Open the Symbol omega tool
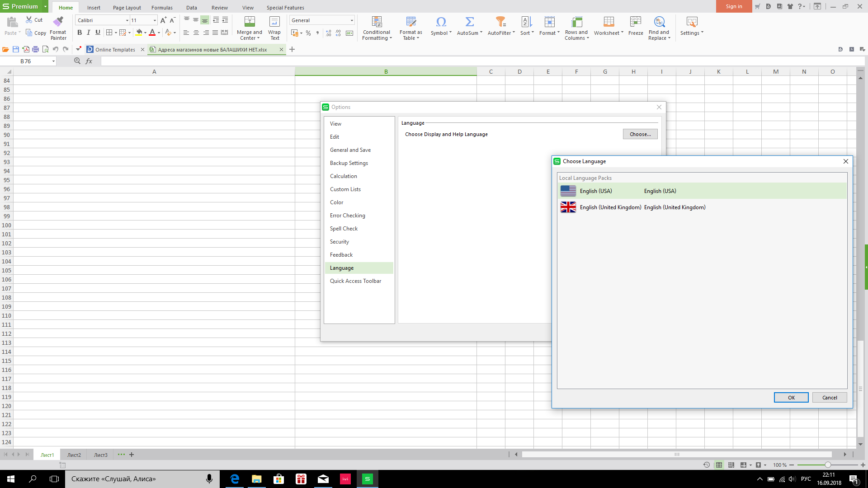Image resolution: width=868 pixels, height=488 pixels. tap(441, 22)
